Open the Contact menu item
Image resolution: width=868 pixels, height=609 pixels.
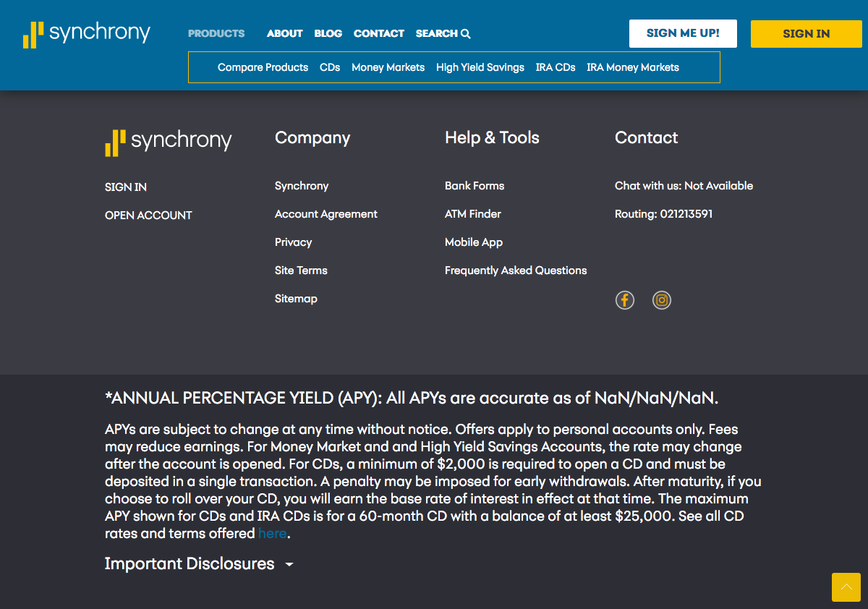point(379,33)
